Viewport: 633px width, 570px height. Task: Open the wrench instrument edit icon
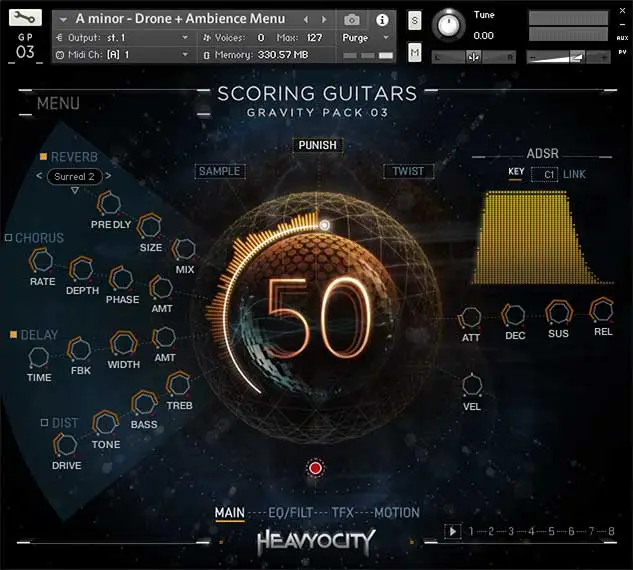(25, 18)
